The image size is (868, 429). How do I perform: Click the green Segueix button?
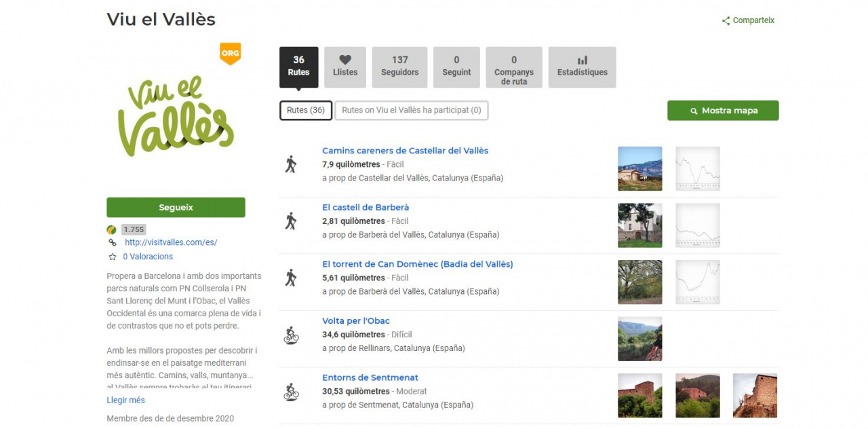(176, 208)
